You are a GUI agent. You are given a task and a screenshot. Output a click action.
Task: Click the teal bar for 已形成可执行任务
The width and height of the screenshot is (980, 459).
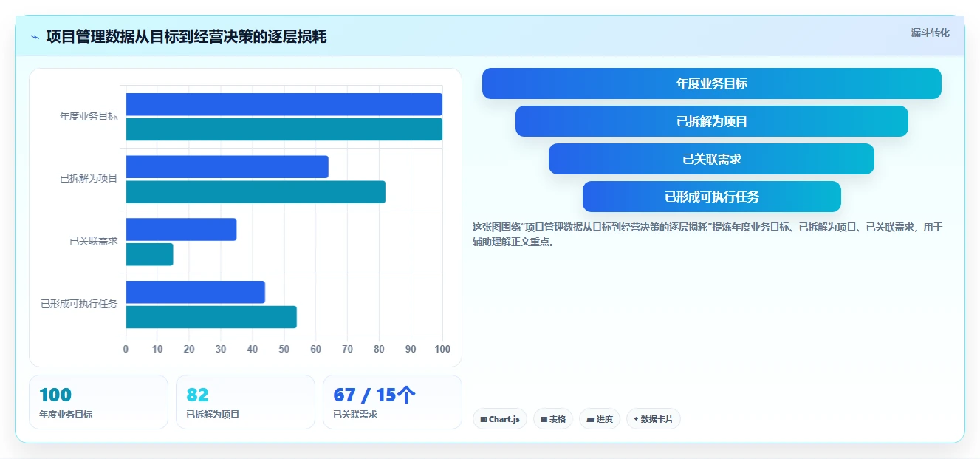tap(211, 317)
